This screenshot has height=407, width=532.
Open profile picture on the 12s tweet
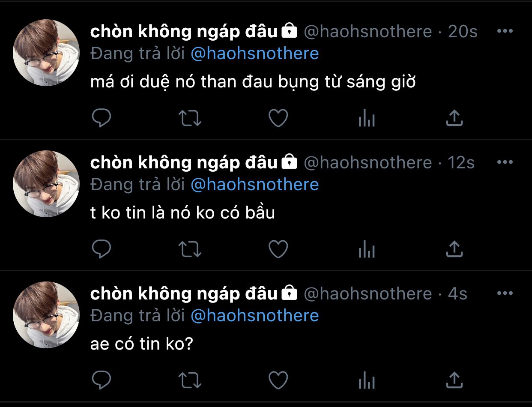tap(46, 184)
